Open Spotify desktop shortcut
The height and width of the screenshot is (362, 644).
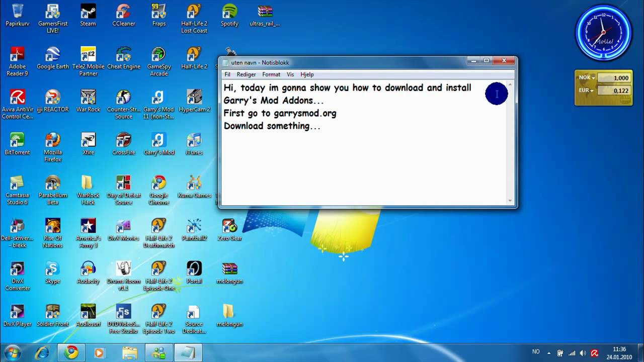[x=229, y=16]
